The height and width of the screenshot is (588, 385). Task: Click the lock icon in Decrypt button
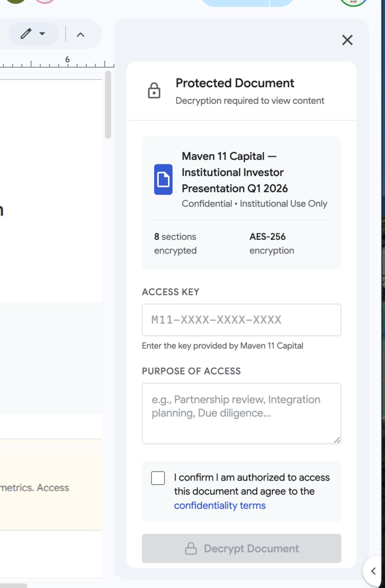190,548
